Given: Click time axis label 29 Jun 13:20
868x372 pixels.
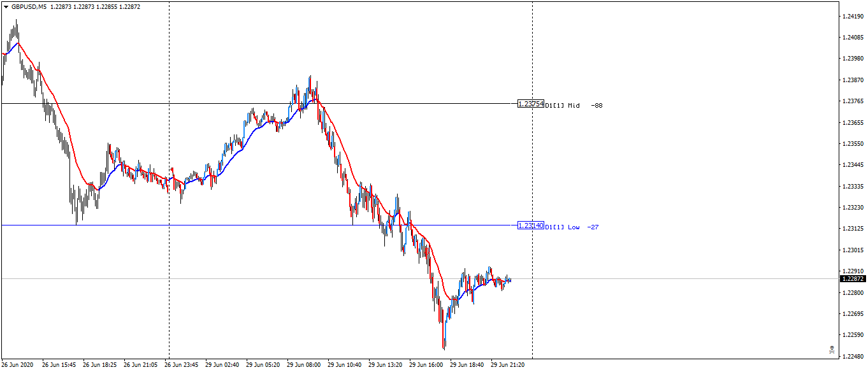Looking at the screenshot, I should (386, 365).
